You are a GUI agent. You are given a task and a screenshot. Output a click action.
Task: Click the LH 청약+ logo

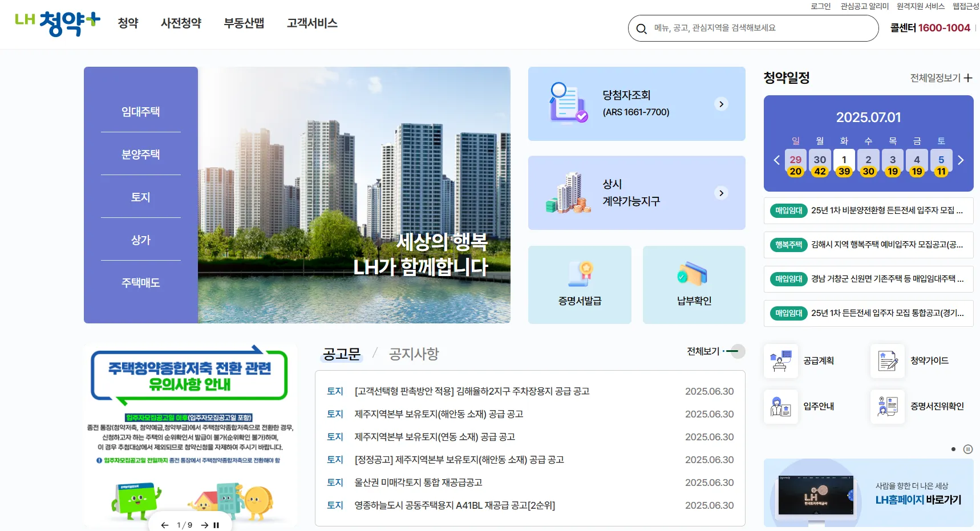pyautogui.click(x=58, y=24)
